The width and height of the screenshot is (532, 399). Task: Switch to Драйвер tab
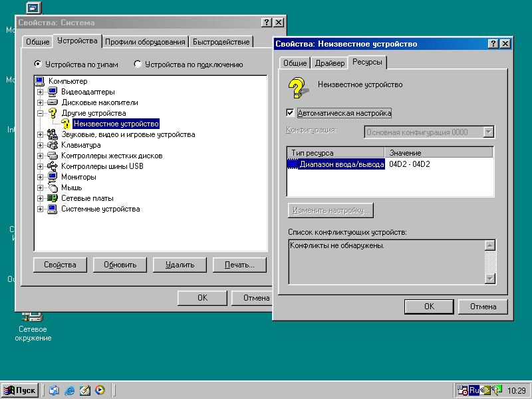point(329,63)
